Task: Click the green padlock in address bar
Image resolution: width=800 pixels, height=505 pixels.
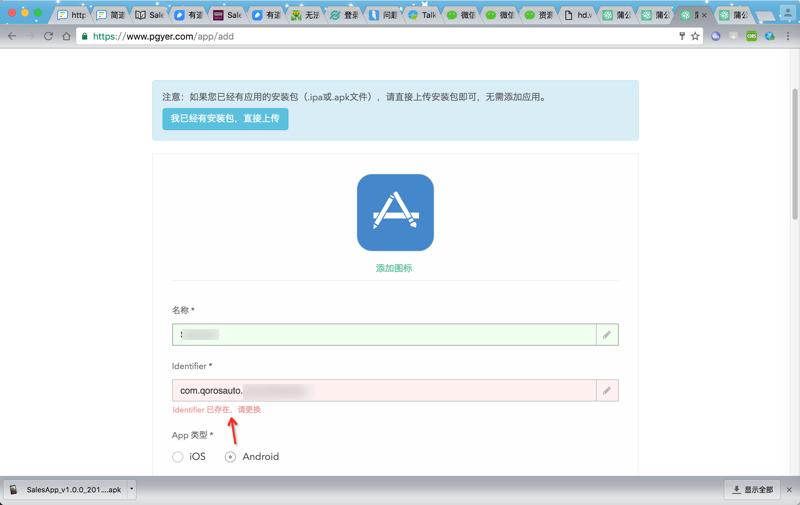Action: (85, 36)
